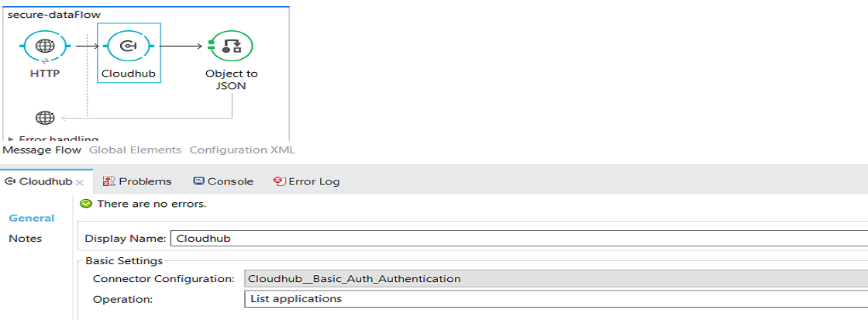Click the HTTP response globe icon
Image resolution: width=868 pixels, height=320 pixels.
pos(45,117)
